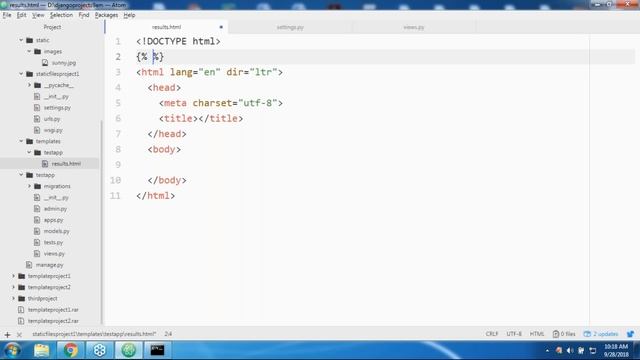Open Google Chrome from the taskbar
The height and width of the screenshot is (360, 640).
pyautogui.click(x=70, y=350)
